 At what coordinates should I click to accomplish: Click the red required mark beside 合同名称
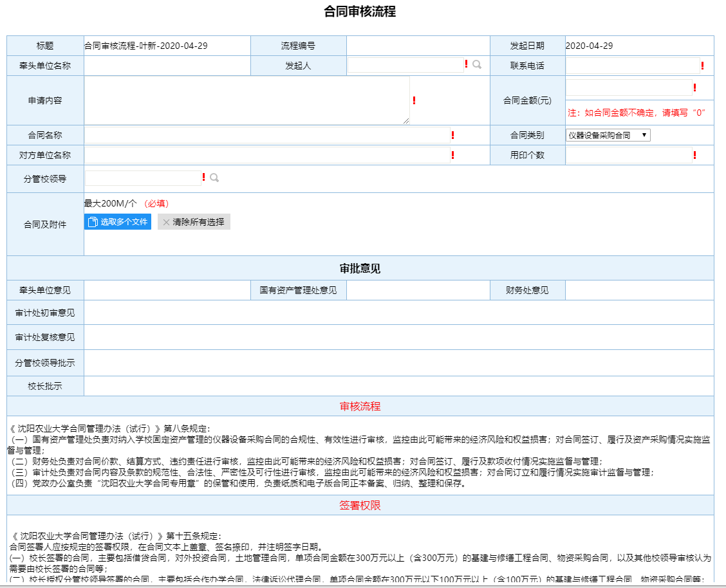tap(452, 135)
